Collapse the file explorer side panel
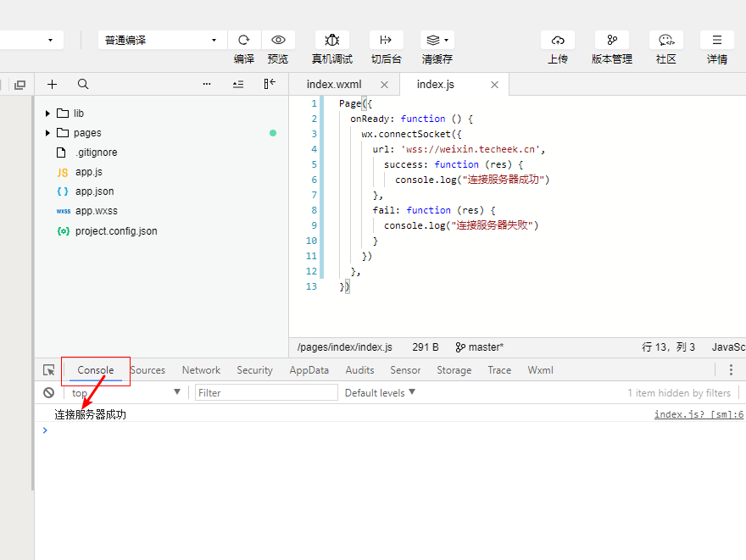Viewport: 746px width, 560px height. (270, 84)
